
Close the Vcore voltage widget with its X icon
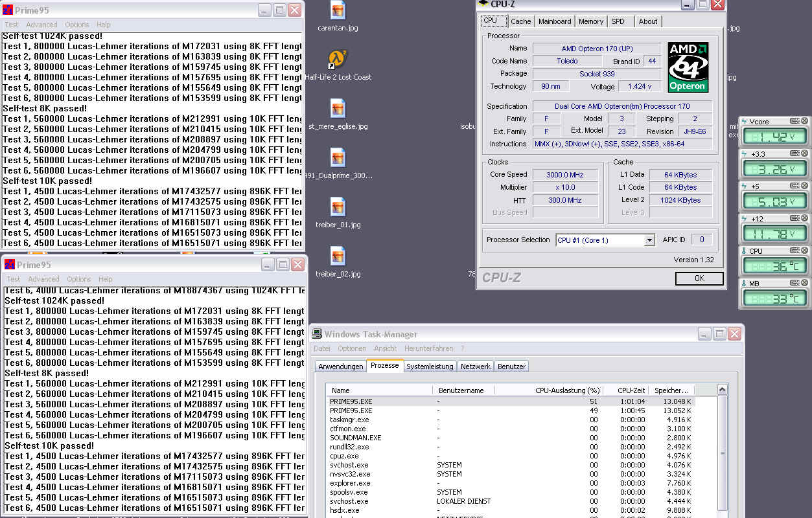(805, 121)
